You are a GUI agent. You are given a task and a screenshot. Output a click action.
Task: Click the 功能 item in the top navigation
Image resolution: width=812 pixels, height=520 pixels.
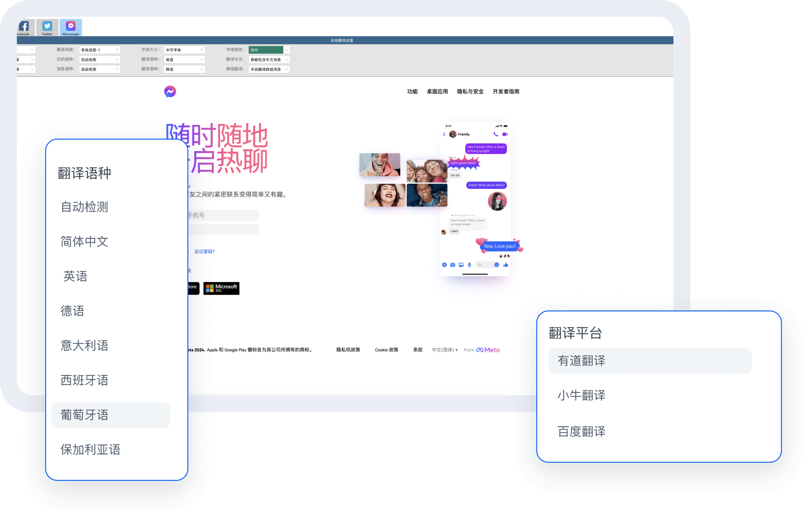(x=412, y=91)
